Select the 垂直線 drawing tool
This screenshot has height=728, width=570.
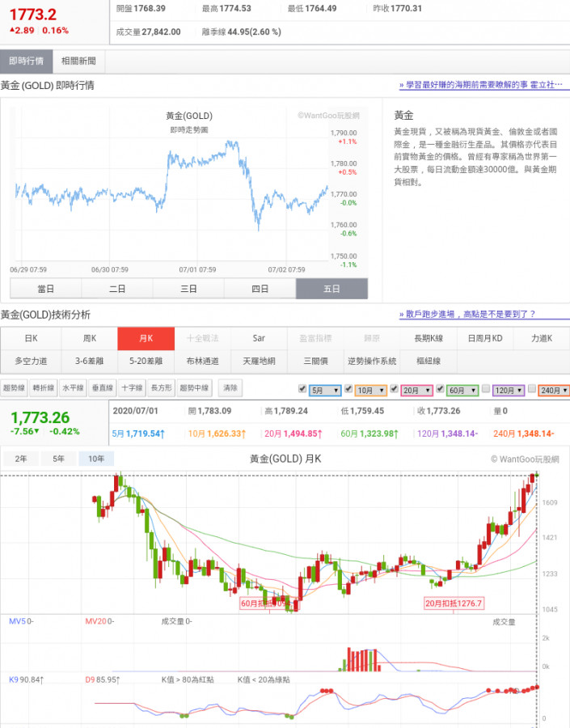click(x=103, y=387)
